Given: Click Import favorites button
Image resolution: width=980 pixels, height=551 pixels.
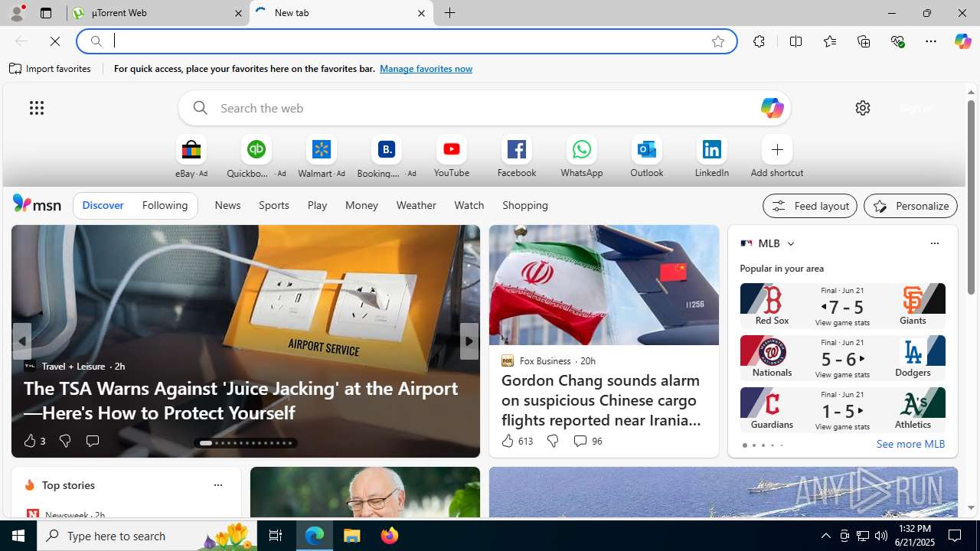Looking at the screenshot, I should click(x=50, y=69).
